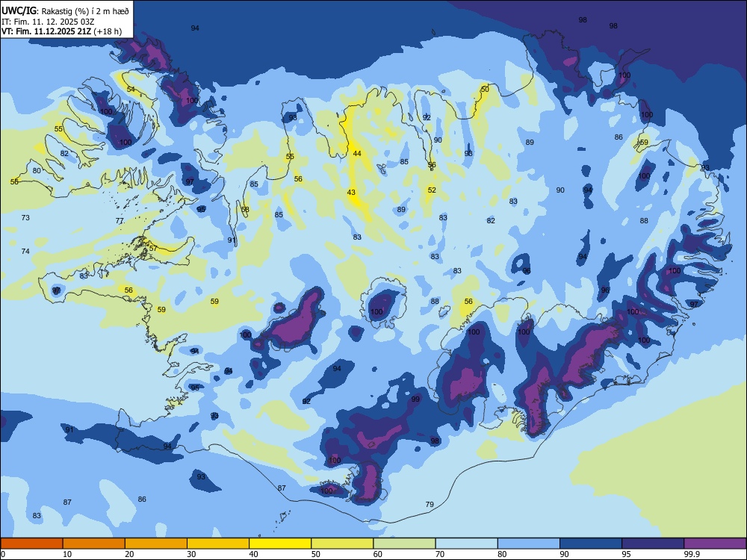The width and height of the screenshot is (747, 560).
Task: Select the purple above-99.9 legend swatch
Action: [x=715, y=544]
